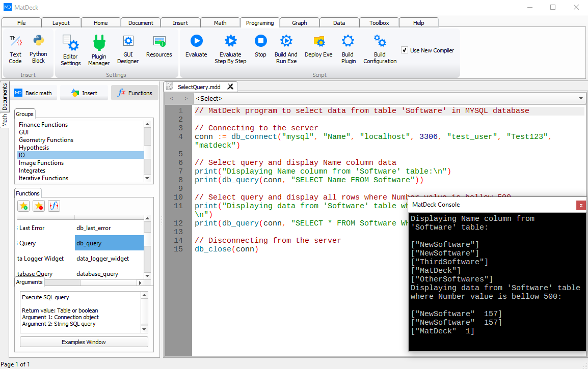Switch to the Documents vertical side tab
The height and width of the screenshot is (369, 588).
pos(5,97)
